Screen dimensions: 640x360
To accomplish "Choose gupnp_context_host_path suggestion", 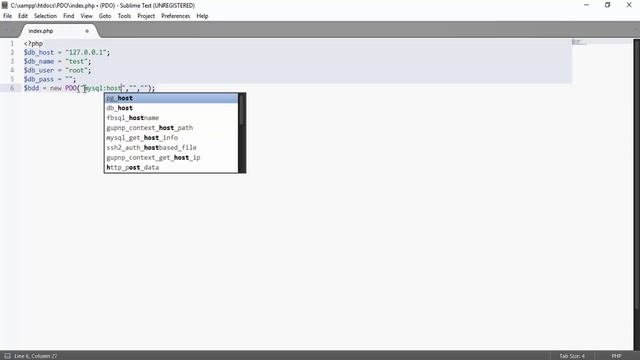I will pyautogui.click(x=171, y=128).
